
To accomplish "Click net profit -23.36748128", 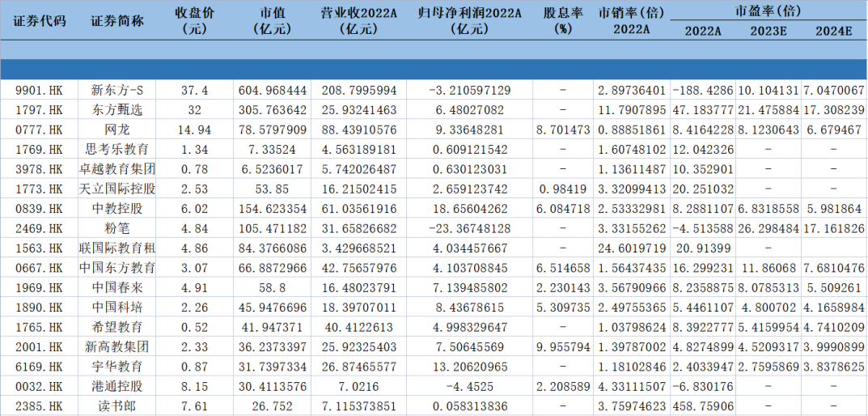I will click(469, 227).
